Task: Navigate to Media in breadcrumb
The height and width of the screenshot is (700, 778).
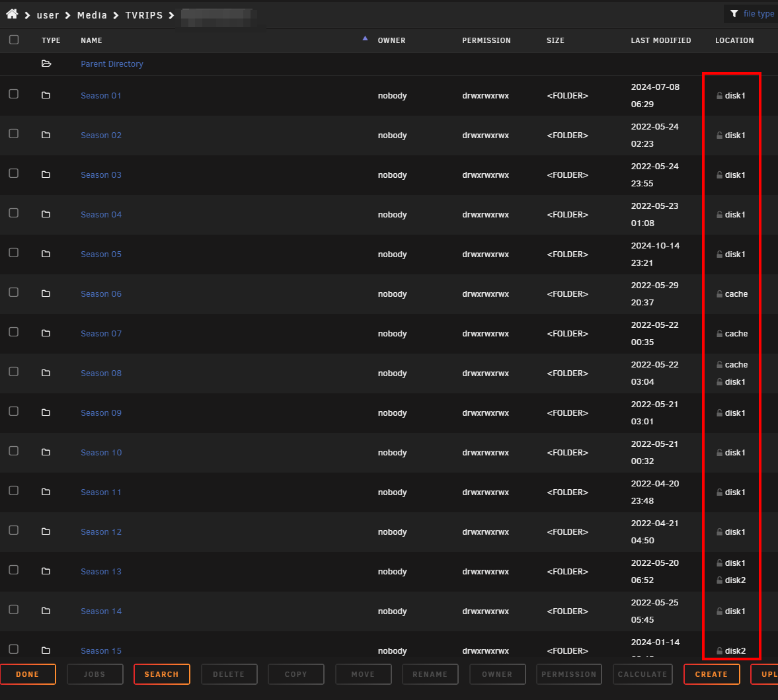Action: (x=93, y=15)
